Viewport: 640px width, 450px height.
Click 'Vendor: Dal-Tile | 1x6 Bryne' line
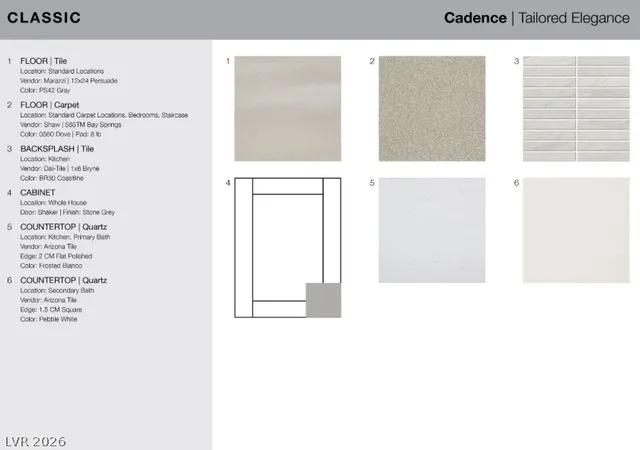click(60, 168)
